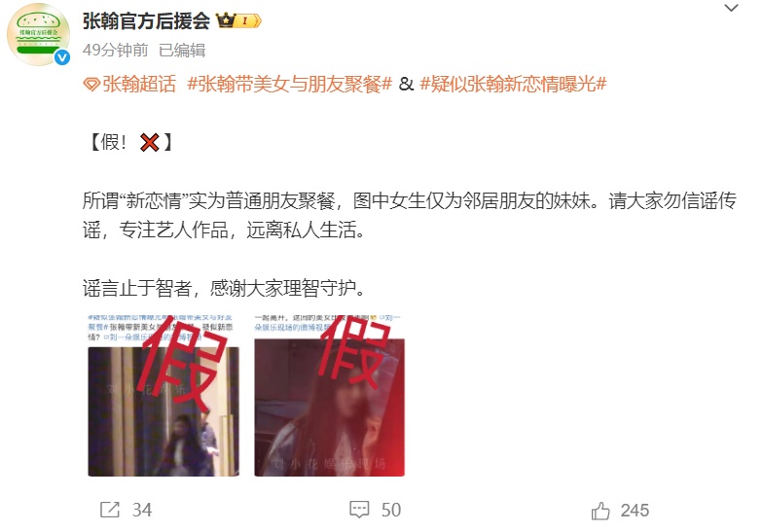Open the crown membership level badge
Image resolution: width=763 pixels, height=532 pixels.
tap(238, 20)
